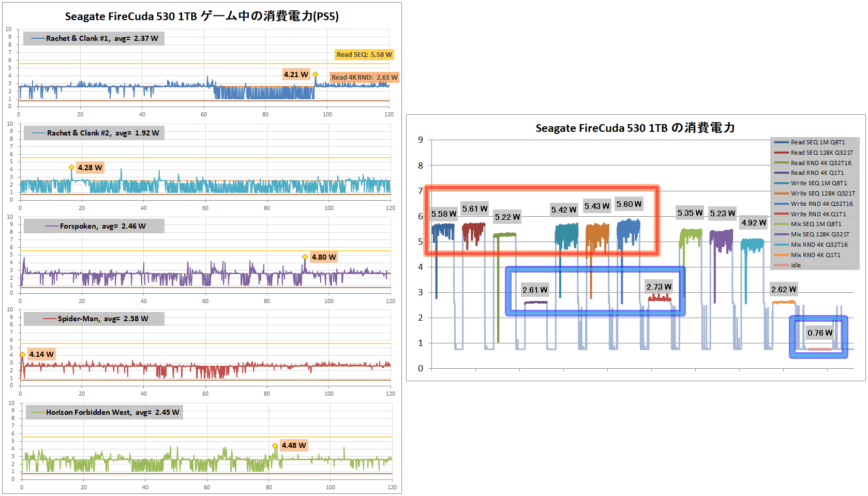Image resolution: width=868 pixels, height=496 pixels.
Task: Select the Forspoken peak diamond at 4.80 W
Action: coord(305,257)
